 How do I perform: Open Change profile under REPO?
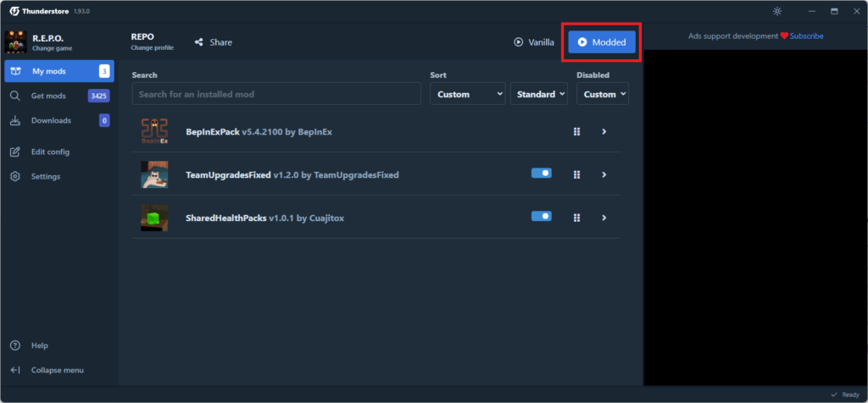click(x=153, y=48)
